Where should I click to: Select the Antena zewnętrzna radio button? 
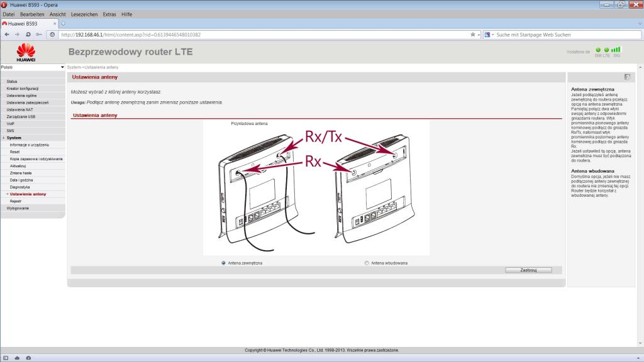click(223, 263)
